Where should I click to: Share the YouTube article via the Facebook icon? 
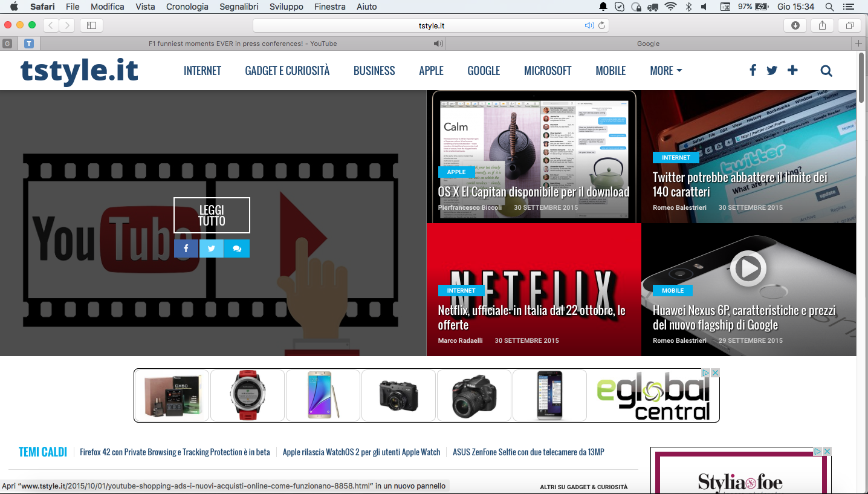point(186,248)
